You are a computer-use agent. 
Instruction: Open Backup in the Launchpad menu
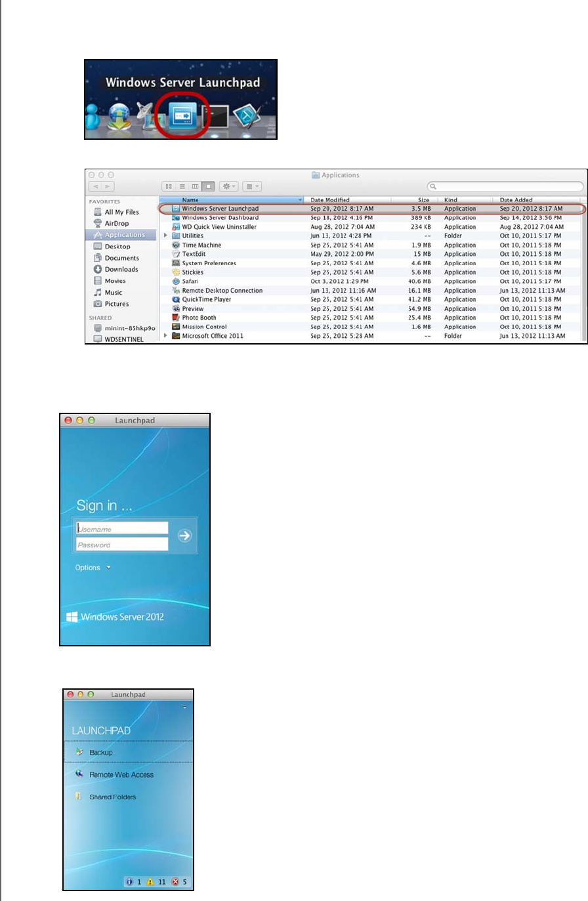(129, 753)
